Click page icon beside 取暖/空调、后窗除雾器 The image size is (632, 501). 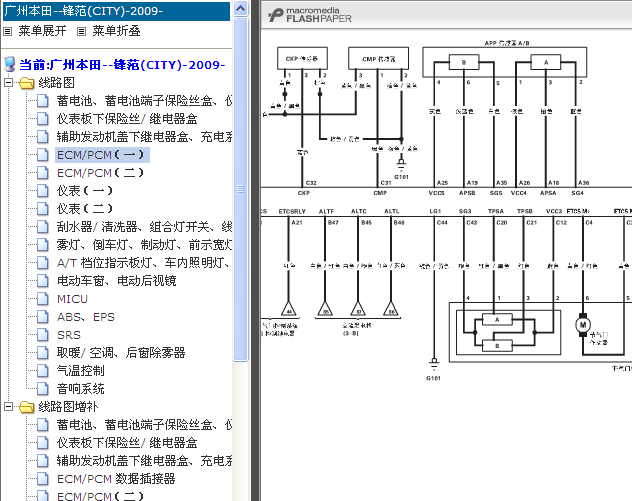[x=43, y=353]
